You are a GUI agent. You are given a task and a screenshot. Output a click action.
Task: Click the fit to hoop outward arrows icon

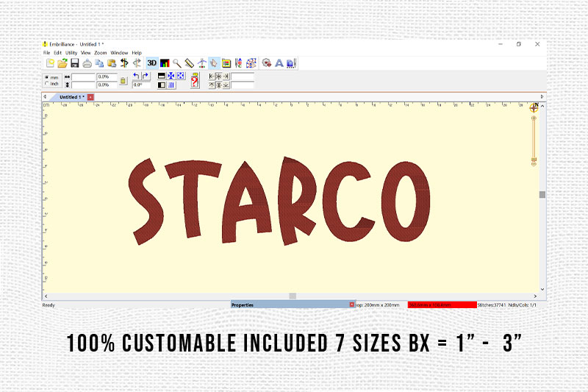pos(180,76)
